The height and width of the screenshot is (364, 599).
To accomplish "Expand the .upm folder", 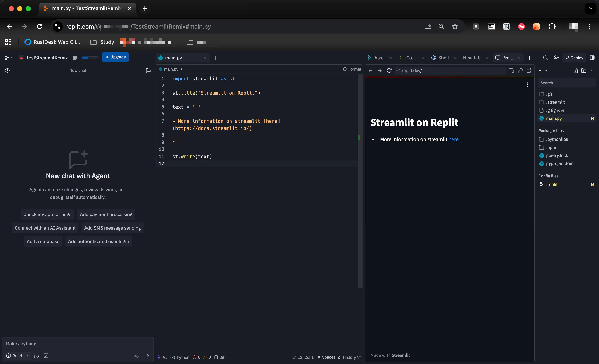I will tap(566, 147).
